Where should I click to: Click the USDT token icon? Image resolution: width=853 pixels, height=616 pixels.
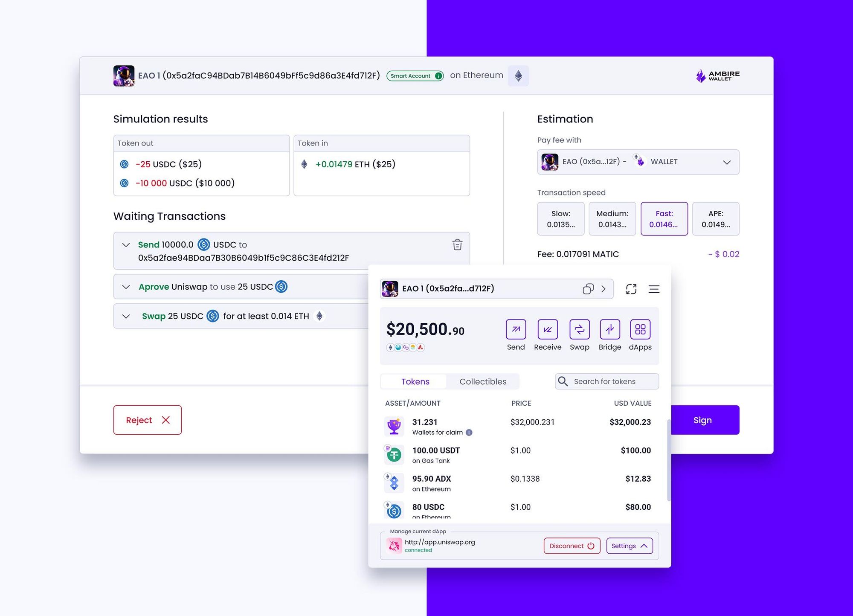coord(394,455)
